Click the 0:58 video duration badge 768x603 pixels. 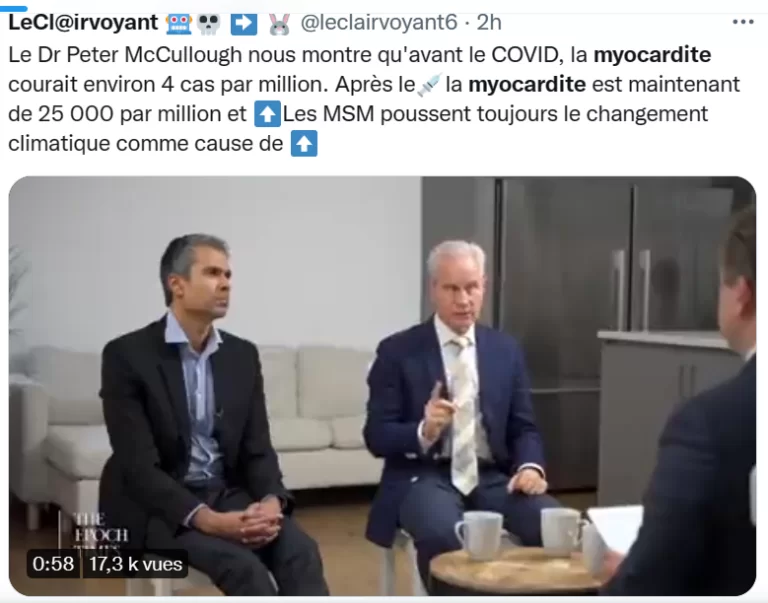click(x=53, y=564)
